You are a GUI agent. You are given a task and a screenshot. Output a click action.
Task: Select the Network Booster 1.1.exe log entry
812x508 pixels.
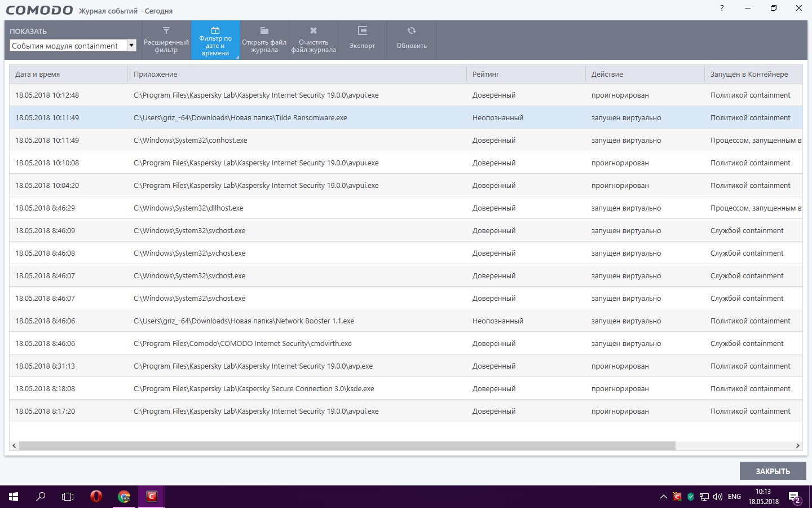click(244, 321)
